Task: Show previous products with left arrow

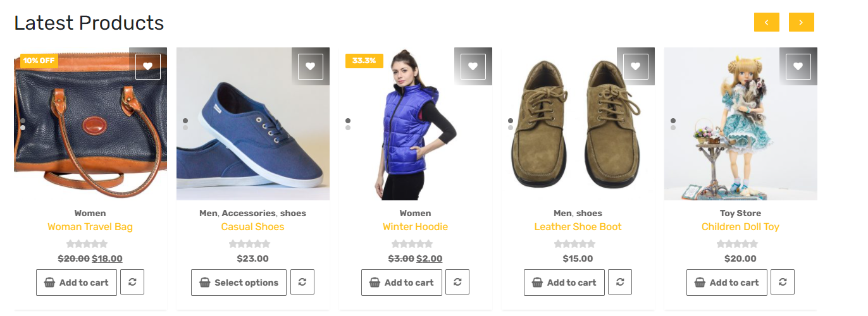Action: click(767, 22)
